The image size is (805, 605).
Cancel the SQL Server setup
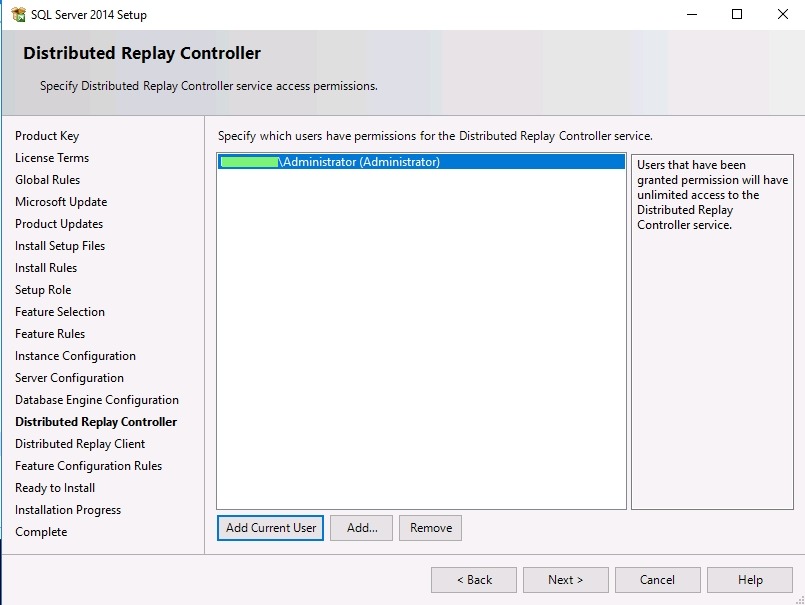658,580
